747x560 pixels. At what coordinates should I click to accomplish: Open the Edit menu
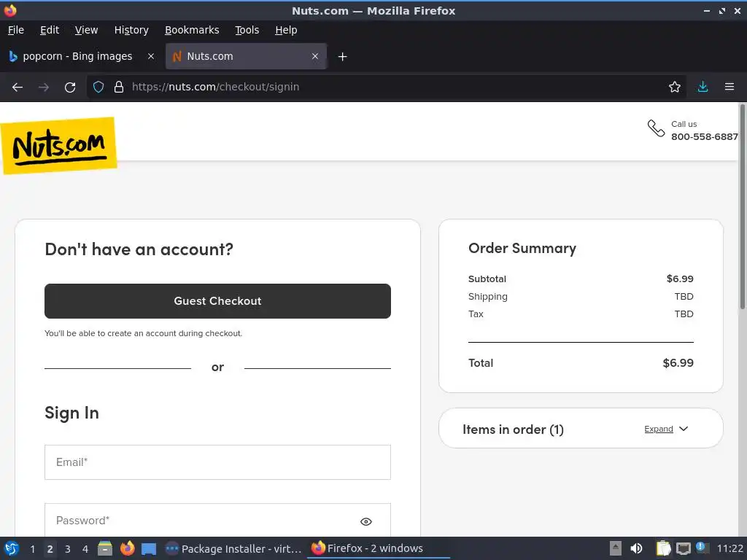[x=50, y=30]
